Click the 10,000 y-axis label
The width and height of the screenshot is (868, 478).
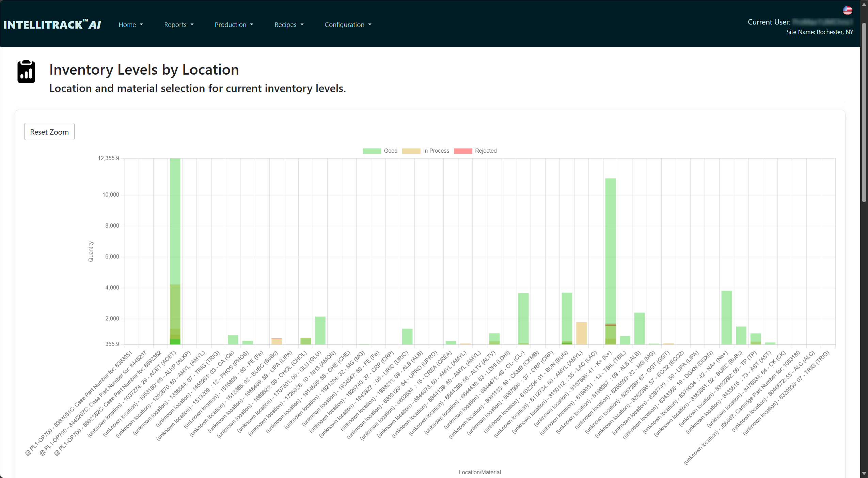(111, 195)
